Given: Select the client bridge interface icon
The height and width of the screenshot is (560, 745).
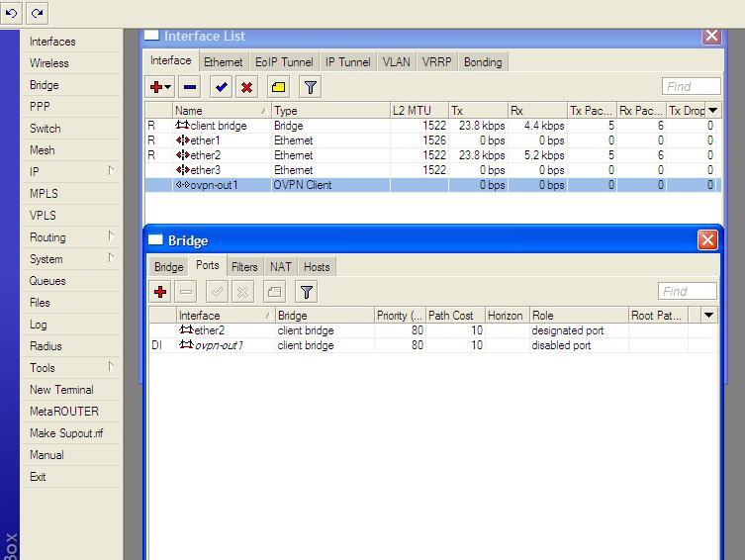Looking at the screenshot, I should pyautogui.click(x=182, y=125).
